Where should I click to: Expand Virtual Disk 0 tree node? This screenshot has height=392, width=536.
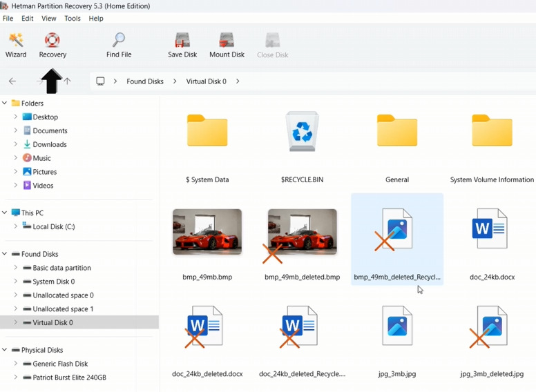pyautogui.click(x=15, y=322)
